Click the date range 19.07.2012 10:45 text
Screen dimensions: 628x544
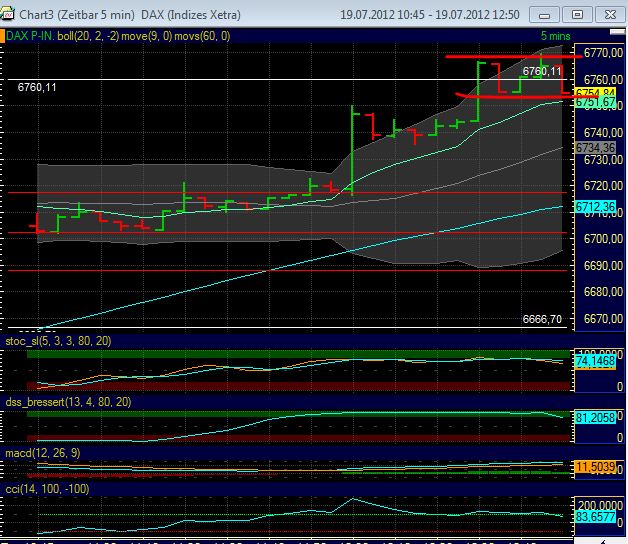(382, 15)
